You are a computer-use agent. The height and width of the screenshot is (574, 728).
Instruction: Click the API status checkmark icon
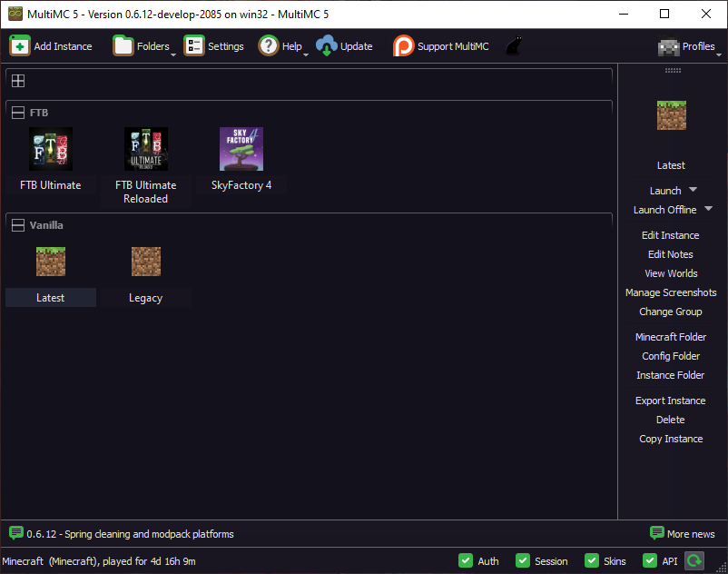point(650,560)
